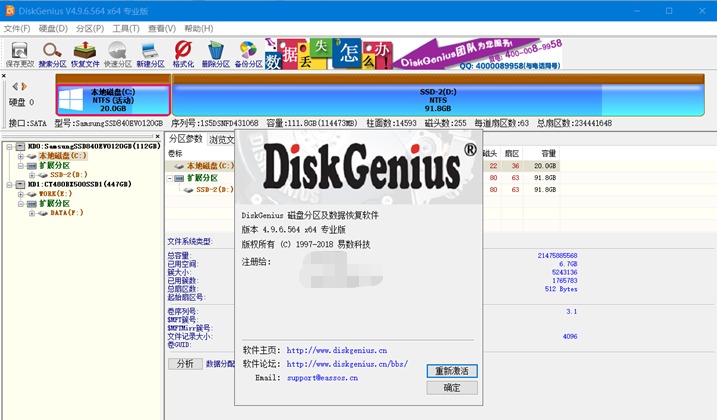Screen dimensions: 717x420
Task: Collapse 扩展分区 row in partition table
Action: pos(170,178)
